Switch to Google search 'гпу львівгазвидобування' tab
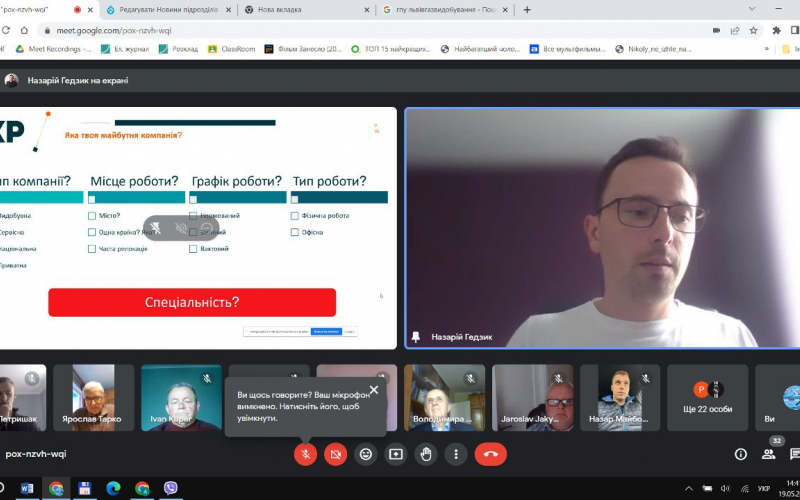 pyautogui.click(x=445, y=10)
